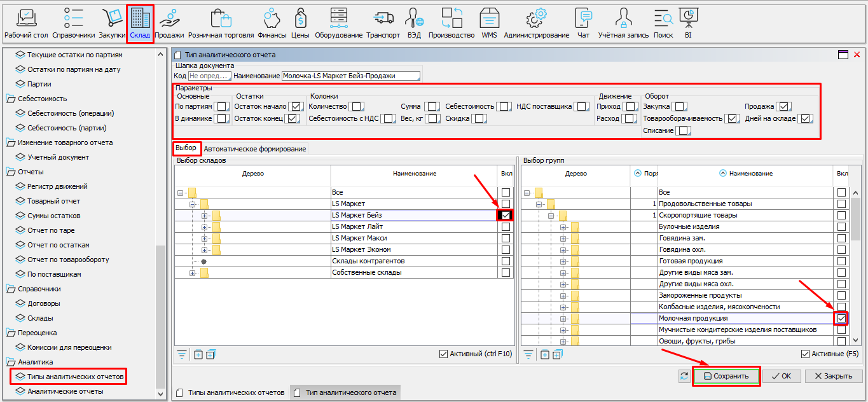Image resolution: width=868 pixels, height=402 pixels.
Task: Enable the LS Маркет Лайт warehouse checkbox
Action: point(506,227)
